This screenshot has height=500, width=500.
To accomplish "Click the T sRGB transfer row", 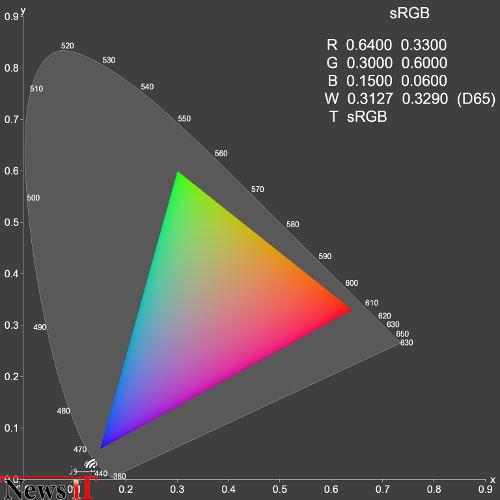I will coord(358,117).
